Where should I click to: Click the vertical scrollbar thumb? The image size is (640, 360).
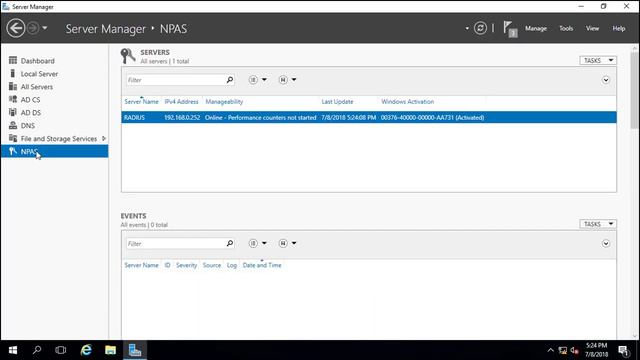pyautogui.click(x=634, y=91)
